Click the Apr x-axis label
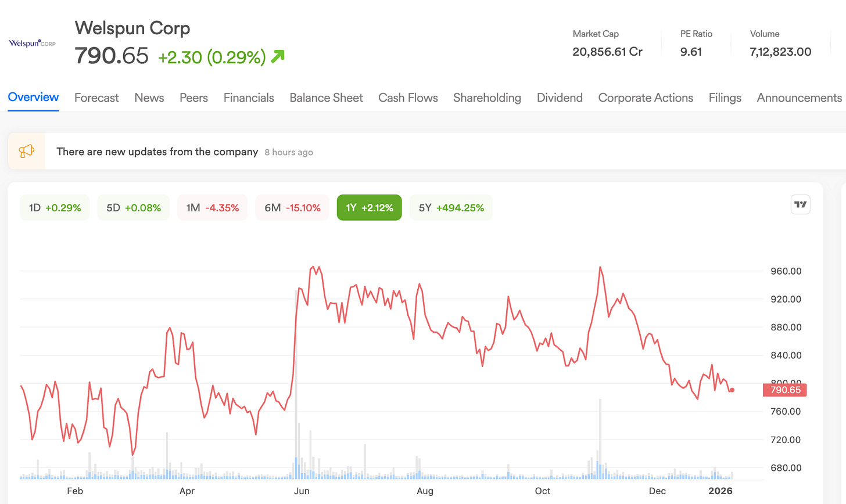846x504 pixels. coord(187,491)
